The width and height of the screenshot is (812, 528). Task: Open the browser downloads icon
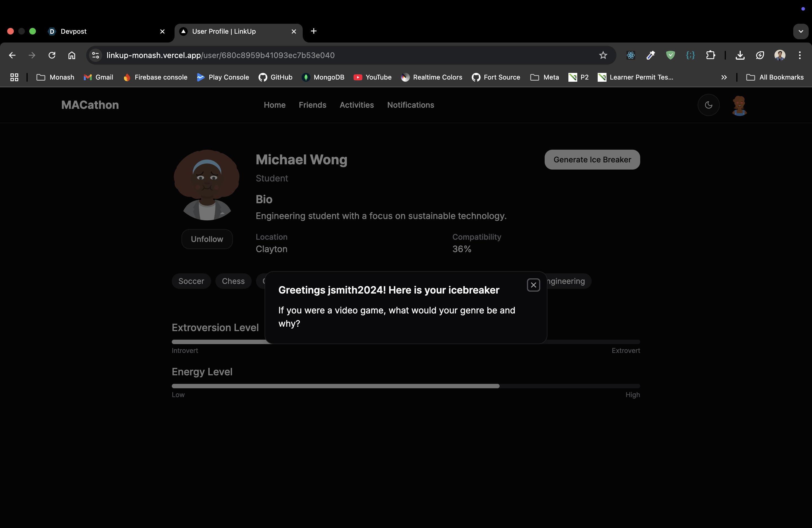tap(740, 55)
